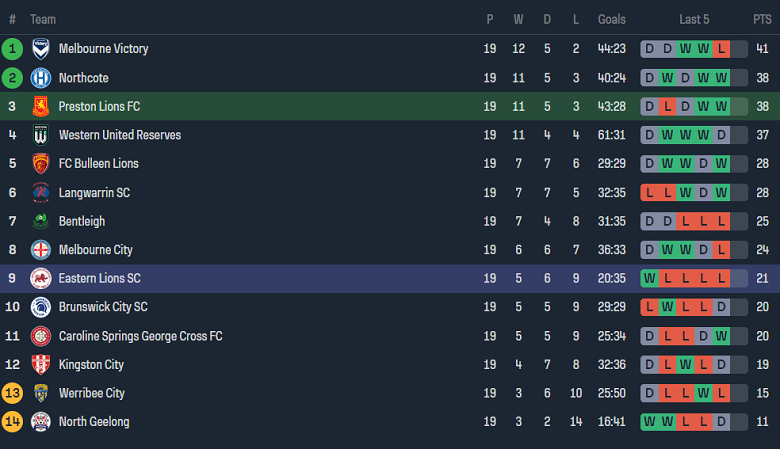Viewport: 780px width, 449px height.
Task: Open the Werribee City team name link
Action: [x=92, y=393]
